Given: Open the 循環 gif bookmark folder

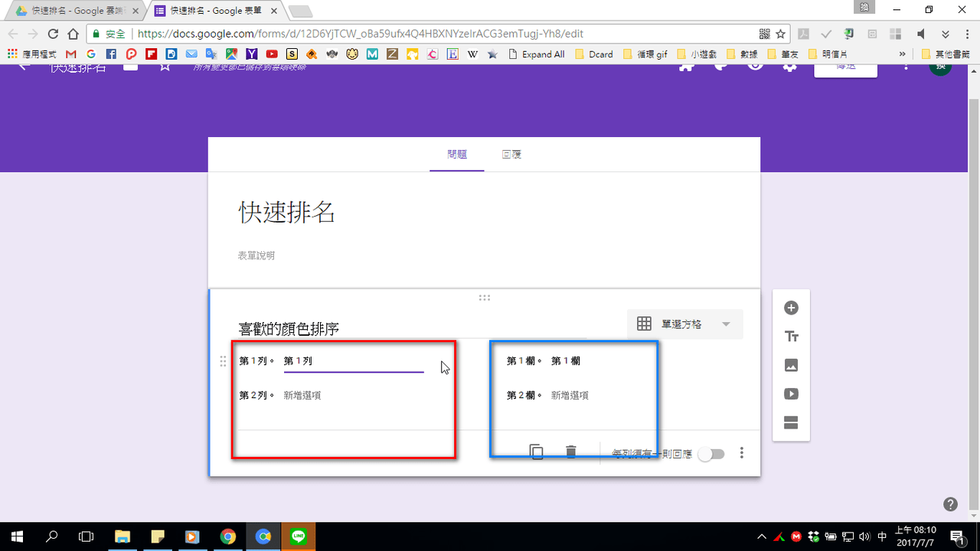Looking at the screenshot, I should [x=645, y=54].
